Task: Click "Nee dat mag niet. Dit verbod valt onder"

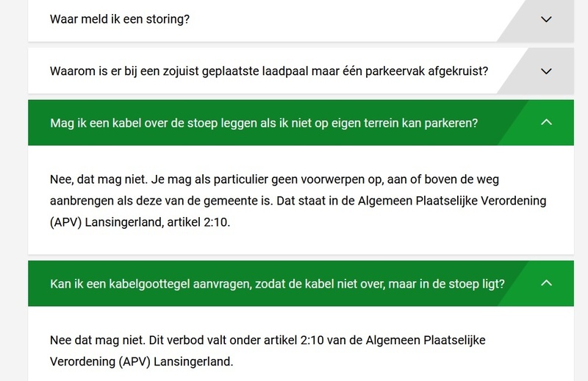Action: coord(156,341)
